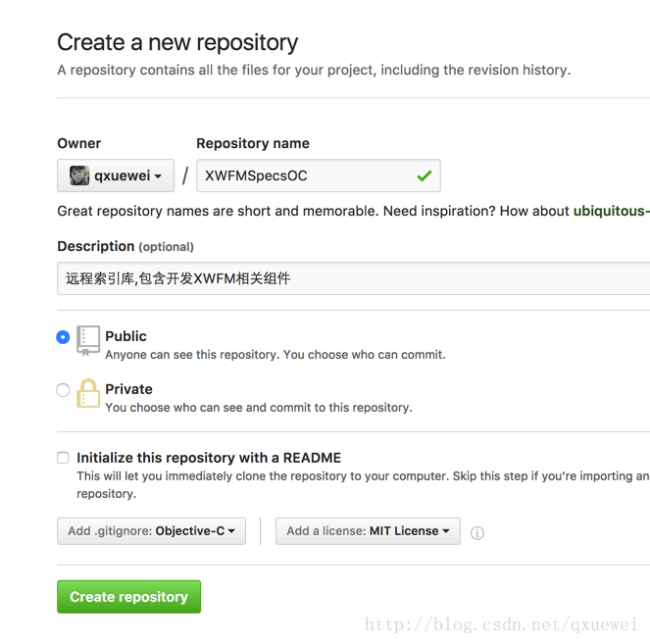The height and width of the screenshot is (644, 650).
Task: Open the Owner dropdown qxuewei
Action: (x=116, y=175)
